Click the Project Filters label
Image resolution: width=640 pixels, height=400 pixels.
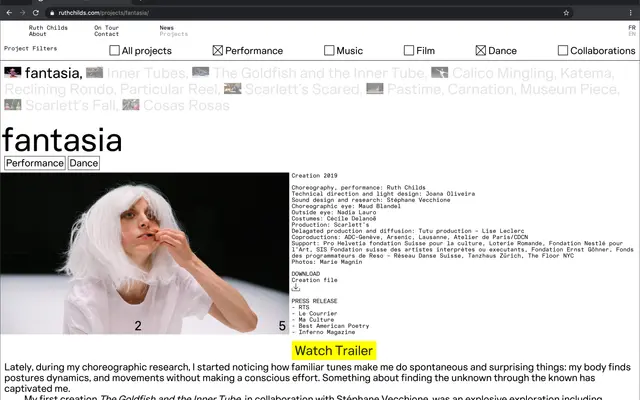(31, 48)
